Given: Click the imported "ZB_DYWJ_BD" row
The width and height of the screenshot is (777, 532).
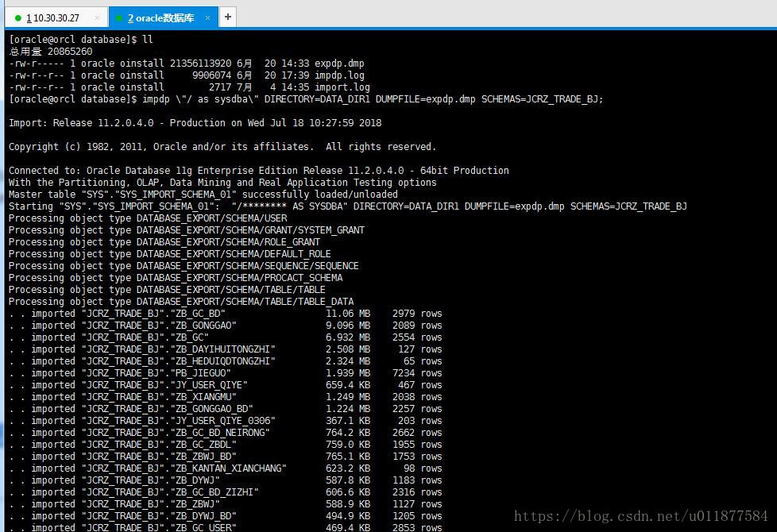Looking at the screenshot, I should (x=226, y=515).
